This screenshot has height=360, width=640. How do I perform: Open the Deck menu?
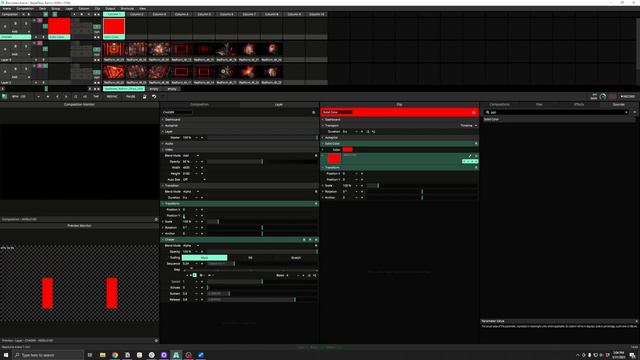(x=42, y=8)
